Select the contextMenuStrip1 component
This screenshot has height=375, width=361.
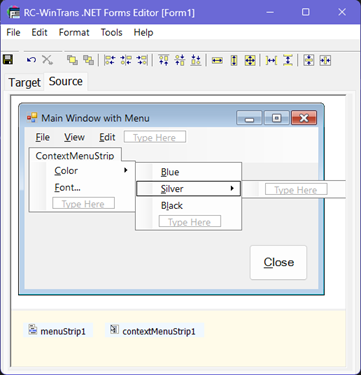click(154, 331)
